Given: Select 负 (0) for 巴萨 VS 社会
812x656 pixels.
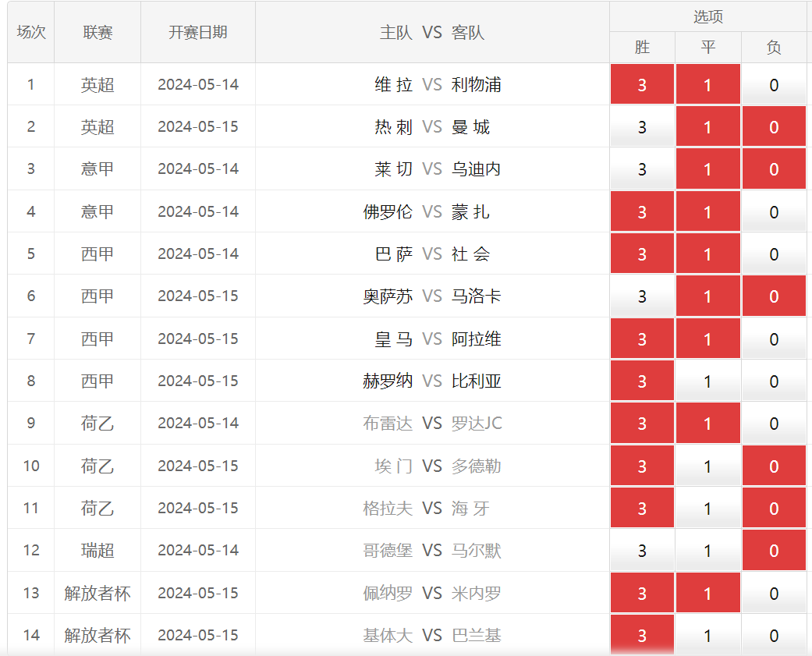Looking at the screenshot, I should coord(774,254).
